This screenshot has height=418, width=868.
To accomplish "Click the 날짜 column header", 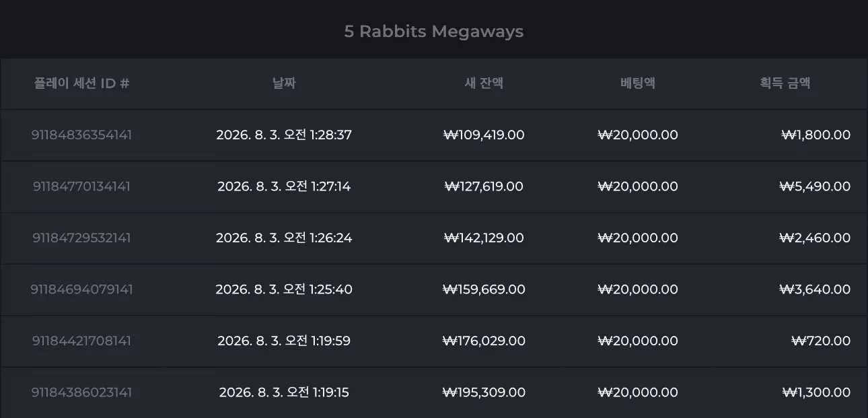I will tap(284, 83).
